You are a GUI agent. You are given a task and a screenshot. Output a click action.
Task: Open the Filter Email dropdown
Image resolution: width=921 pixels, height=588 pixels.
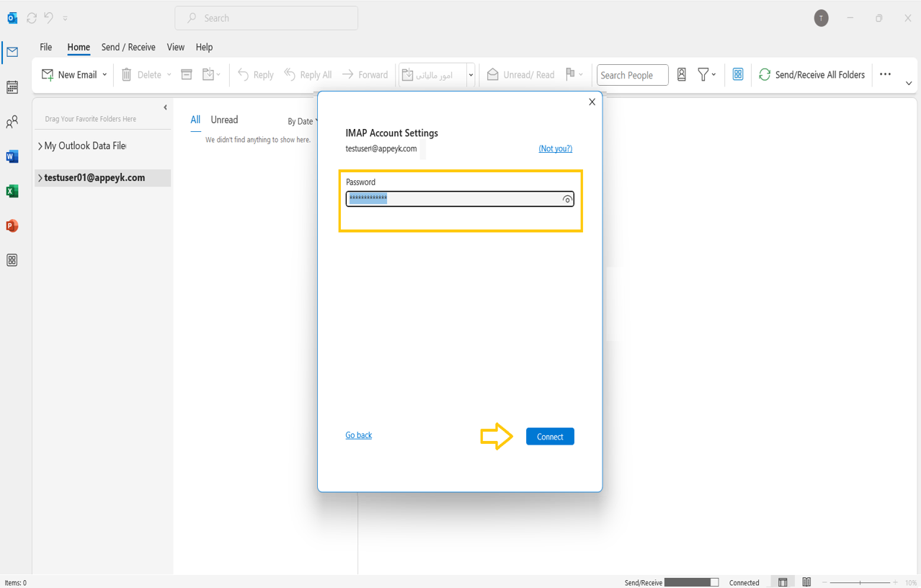706,75
